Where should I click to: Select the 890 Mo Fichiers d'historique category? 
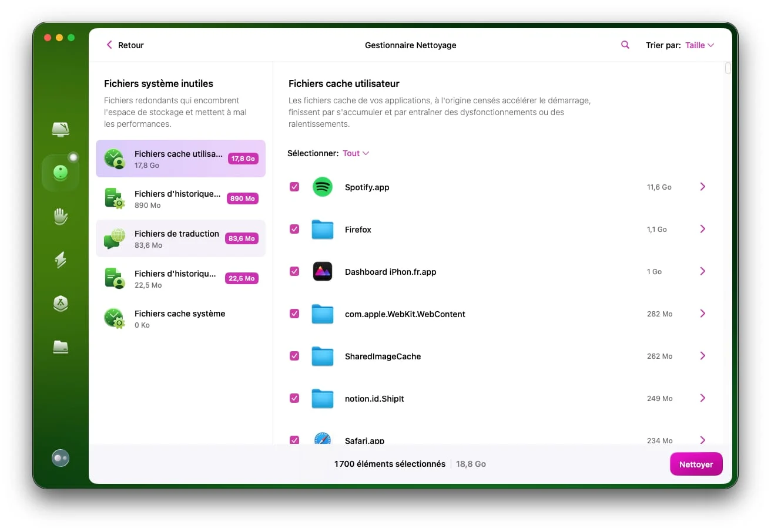tap(180, 198)
